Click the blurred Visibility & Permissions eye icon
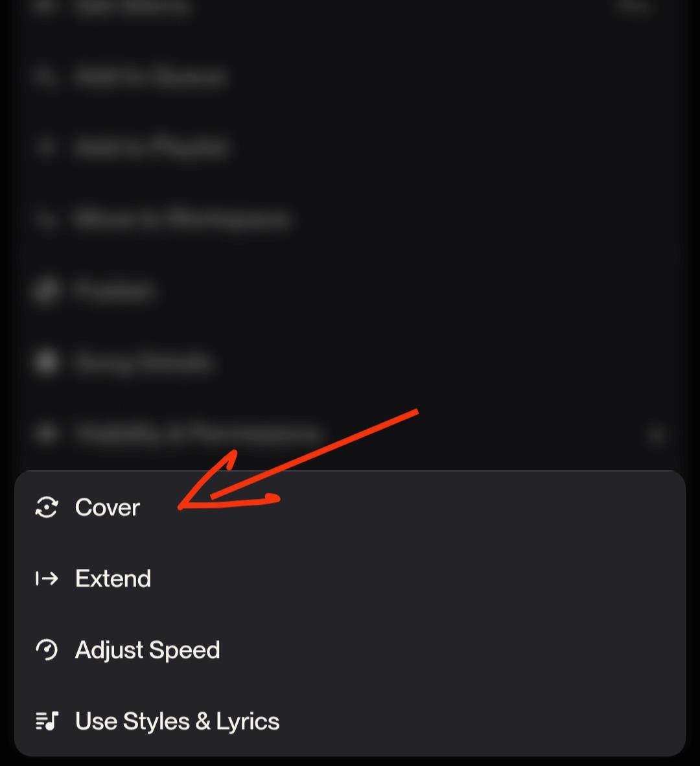 click(45, 433)
